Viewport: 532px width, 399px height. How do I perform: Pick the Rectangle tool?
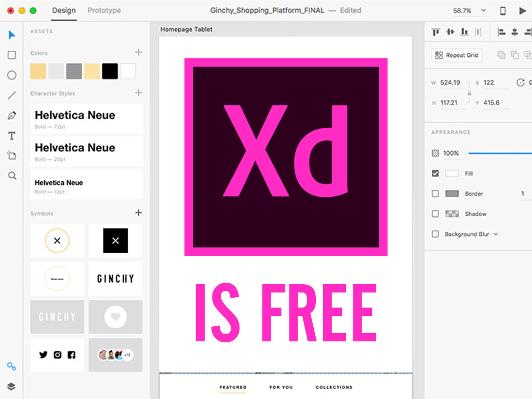point(12,55)
